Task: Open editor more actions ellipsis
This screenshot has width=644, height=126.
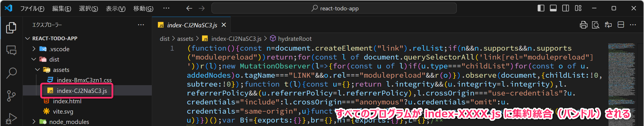Action: pyautogui.click(x=633, y=25)
